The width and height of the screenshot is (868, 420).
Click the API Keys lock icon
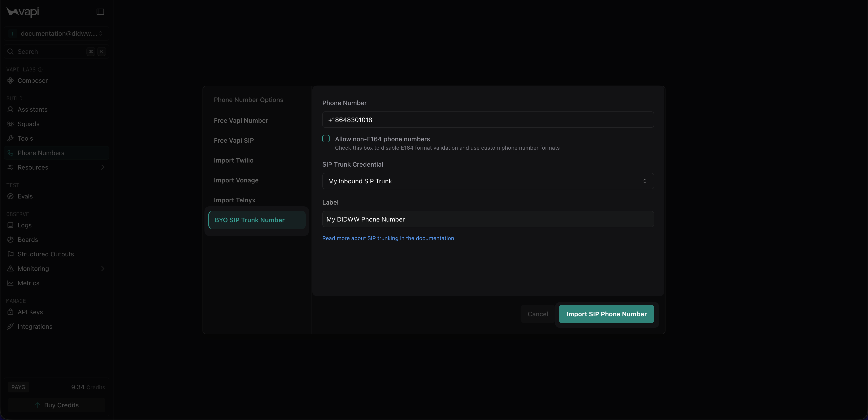[x=10, y=312]
